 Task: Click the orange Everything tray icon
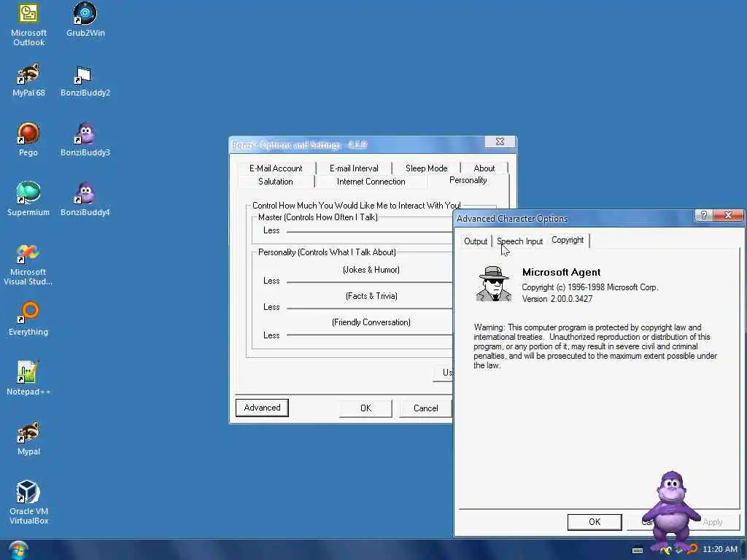click(692, 550)
